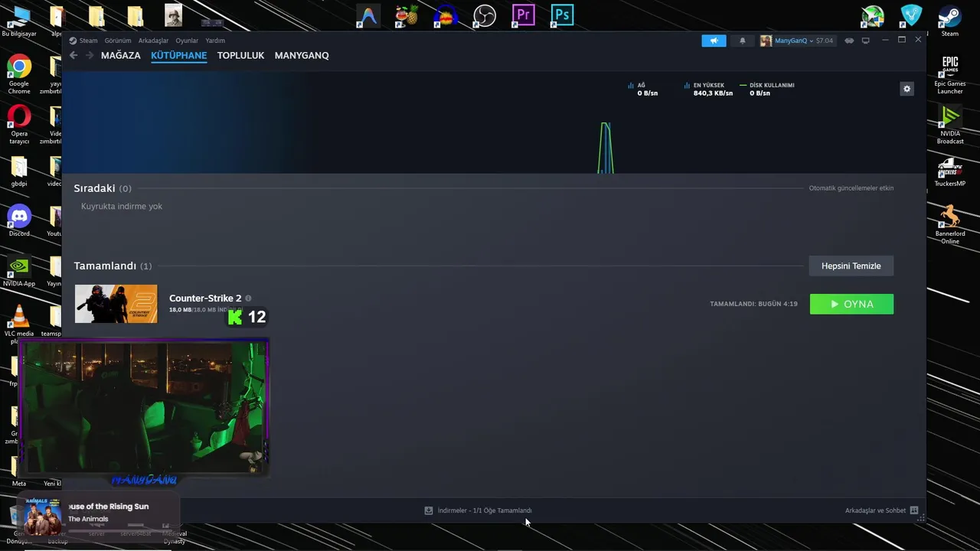The width and height of the screenshot is (980, 551).
Task: Click TAMAMLANDI: BUGÜN 4:19 text
Action: [x=753, y=304]
